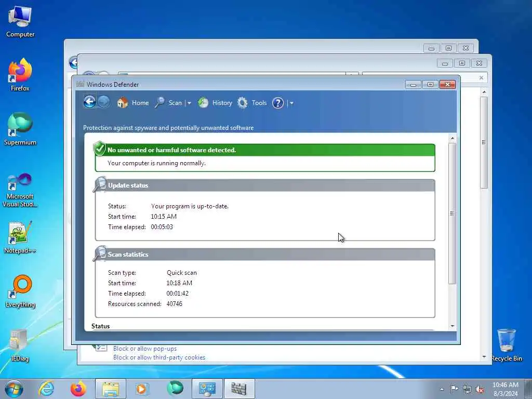
Task: Switch to the Control Panel taskbar button
Action: click(207, 389)
